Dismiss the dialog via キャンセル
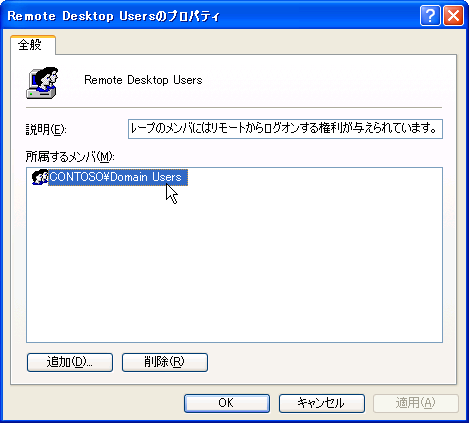This screenshot has width=469, height=423. coord(322,403)
